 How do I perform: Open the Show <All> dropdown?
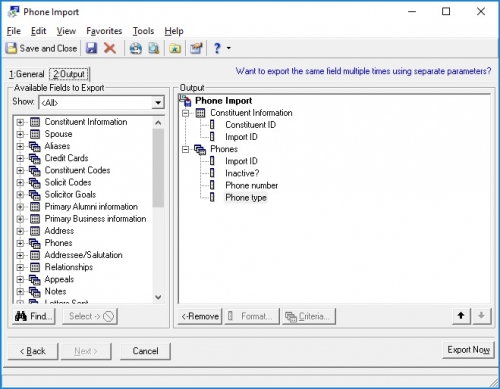click(x=158, y=103)
